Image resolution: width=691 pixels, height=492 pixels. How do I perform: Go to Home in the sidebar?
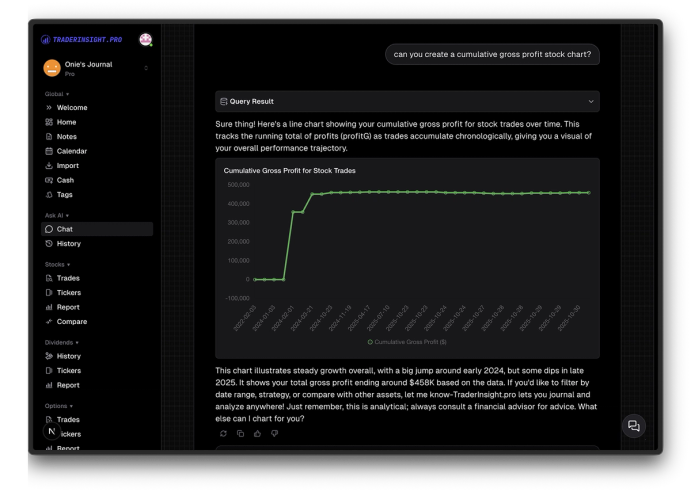click(x=66, y=122)
